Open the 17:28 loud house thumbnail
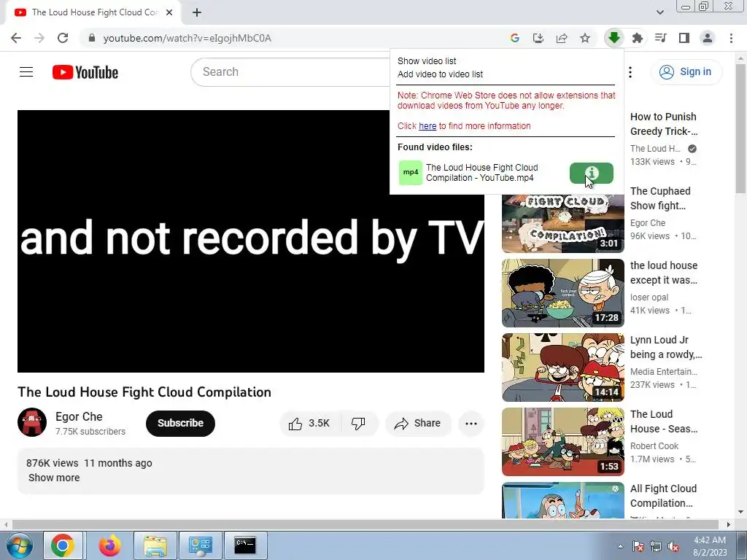Viewport: 747px width, 560px height. [562, 293]
